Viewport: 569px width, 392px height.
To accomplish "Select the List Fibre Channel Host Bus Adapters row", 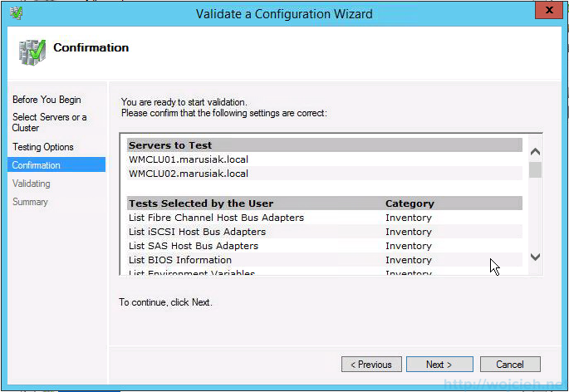I will tap(325, 218).
